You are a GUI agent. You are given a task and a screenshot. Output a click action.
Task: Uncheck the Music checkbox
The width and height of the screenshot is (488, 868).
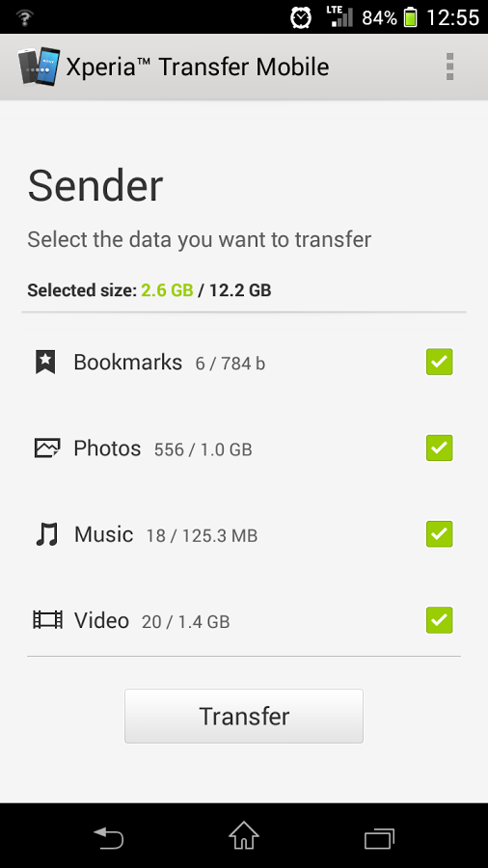point(440,534)
